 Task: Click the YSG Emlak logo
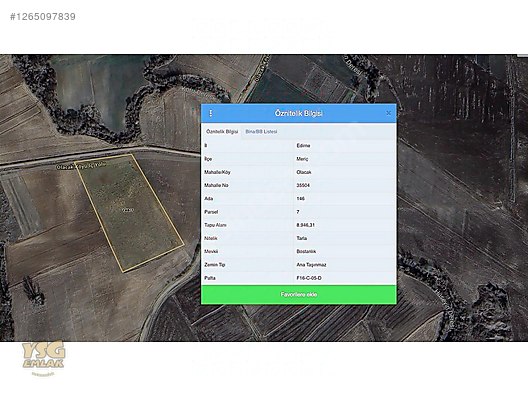click(x=43, y=356)
